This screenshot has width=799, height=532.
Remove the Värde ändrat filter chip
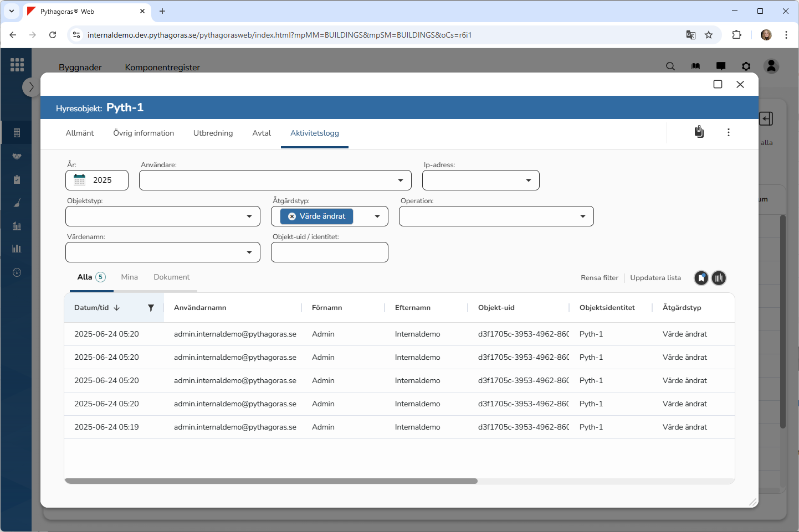pos(292,216)
